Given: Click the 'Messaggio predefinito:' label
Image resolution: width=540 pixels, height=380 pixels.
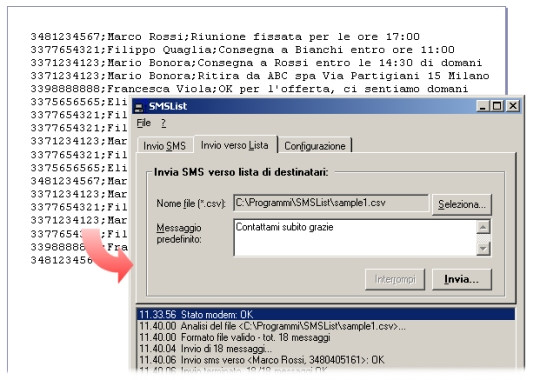Looking at the screenshot, I should click(x=179, y=233).
